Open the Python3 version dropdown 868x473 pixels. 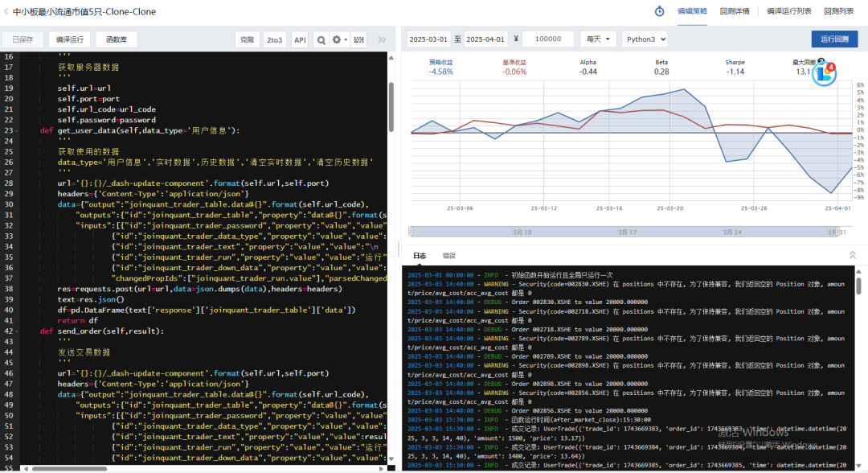(645, 39)
